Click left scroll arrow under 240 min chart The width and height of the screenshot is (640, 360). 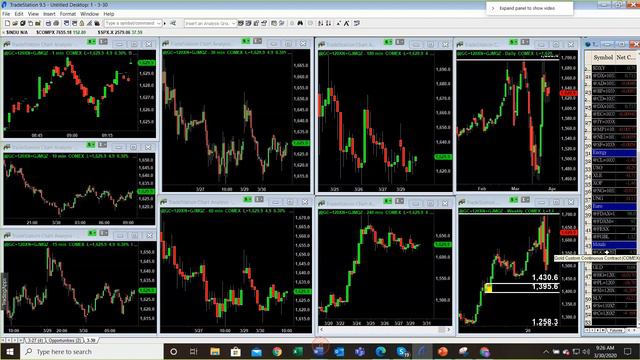(x=322, y=329)
